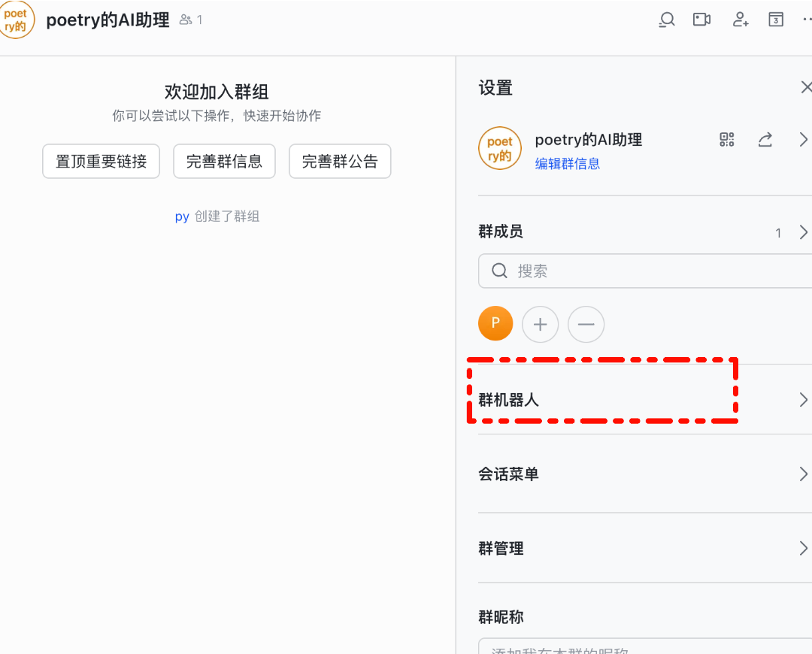
Task: Click the 设置 panel heading
Action: point(495,88)
